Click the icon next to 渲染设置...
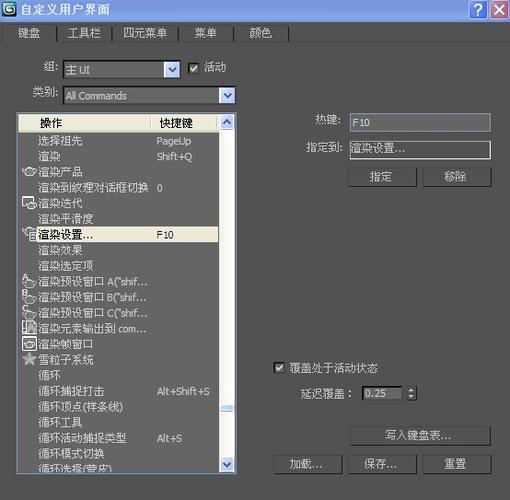The height and width of the screenshot is (500, 510). [x=29, y=234]
